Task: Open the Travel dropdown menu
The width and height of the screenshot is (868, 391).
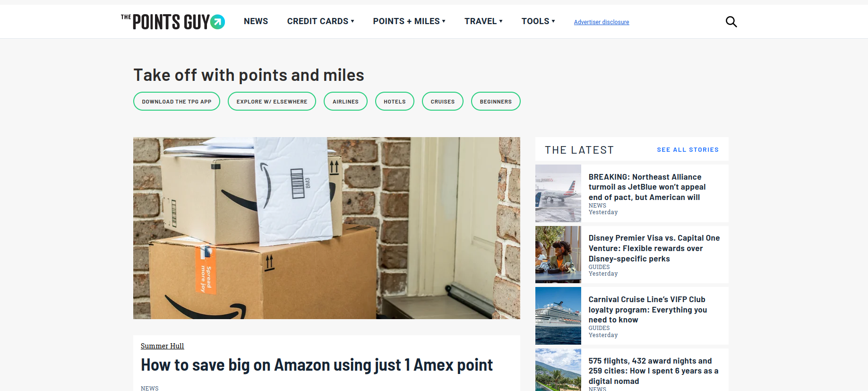Action: point(483,21)
